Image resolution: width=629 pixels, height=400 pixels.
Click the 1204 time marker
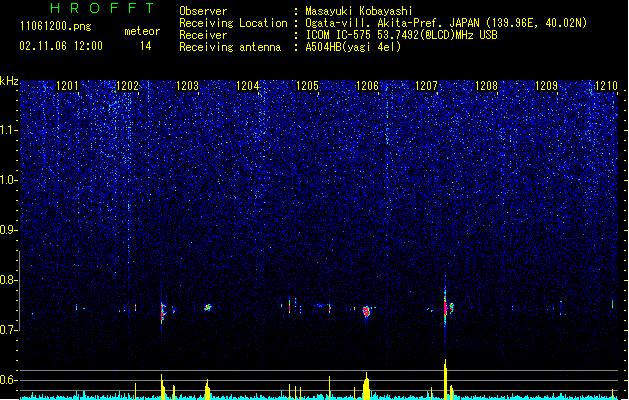click(247, 86)
